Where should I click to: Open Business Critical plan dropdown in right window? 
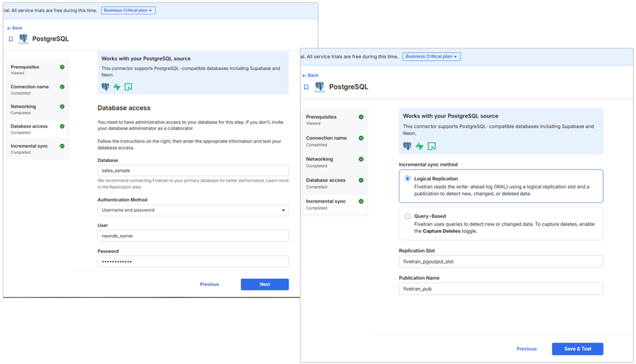(432, 57)
